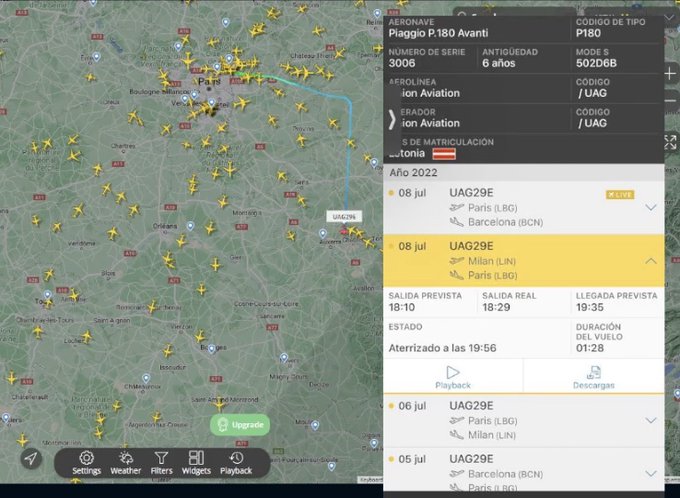This screenshot has width=680, height=498.
Task: Click Milan (LIN) destination in 06 jul flight
Action: (492, 435)
